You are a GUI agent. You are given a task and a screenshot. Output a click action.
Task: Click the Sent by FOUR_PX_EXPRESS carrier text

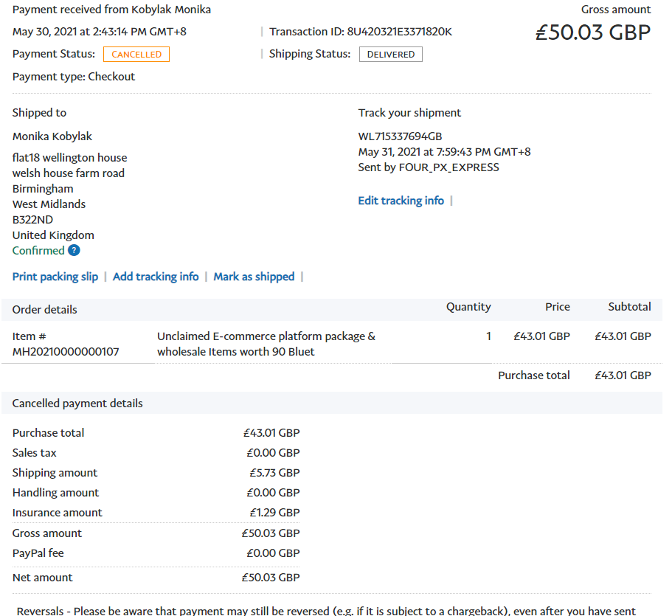point(428,167)
